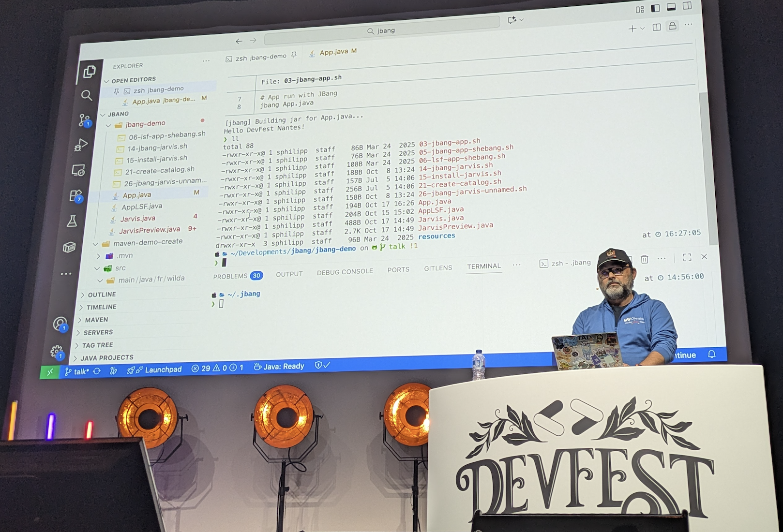Switch to the App.java editor tab
Screen dimensions: 783x532
tap(333, 52)
